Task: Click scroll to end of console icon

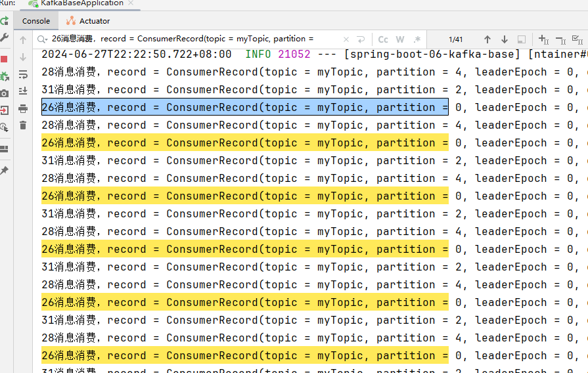Action: tap(23, 91)
